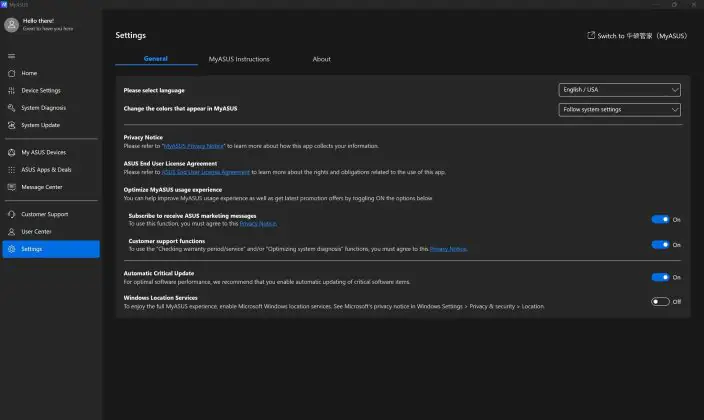This screenshot has width=704, height=420.
Task: Open User Center page
Action: [x=51, y=232]
